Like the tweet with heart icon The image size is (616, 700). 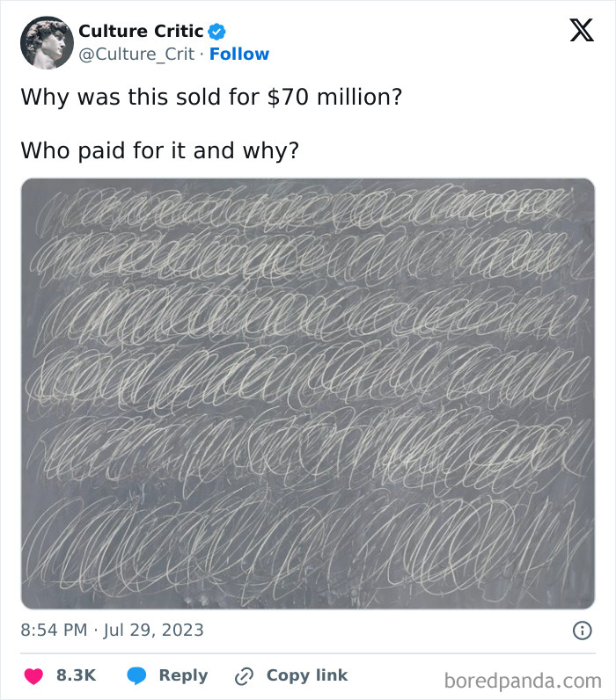(33, 676)
